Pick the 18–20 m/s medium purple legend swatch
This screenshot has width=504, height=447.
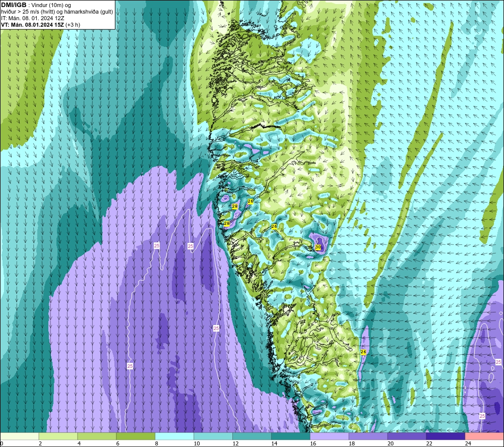368,436
